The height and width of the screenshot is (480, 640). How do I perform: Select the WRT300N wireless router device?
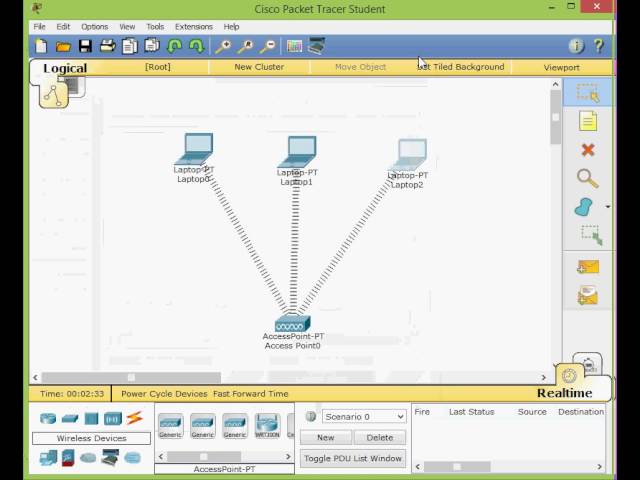point(267,425)
